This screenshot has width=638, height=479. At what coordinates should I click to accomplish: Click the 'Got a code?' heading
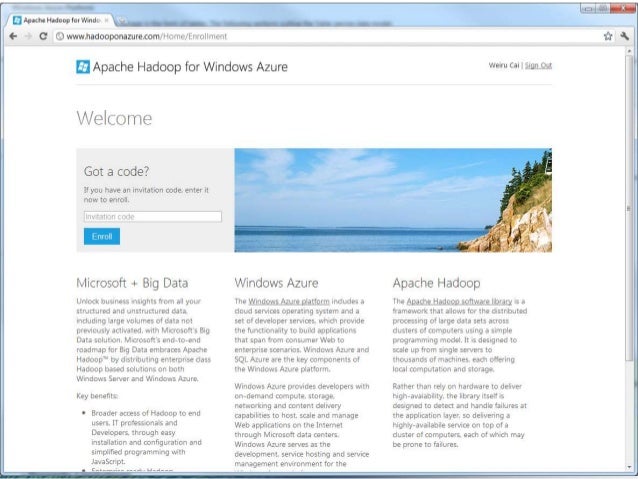coord(116,171)
